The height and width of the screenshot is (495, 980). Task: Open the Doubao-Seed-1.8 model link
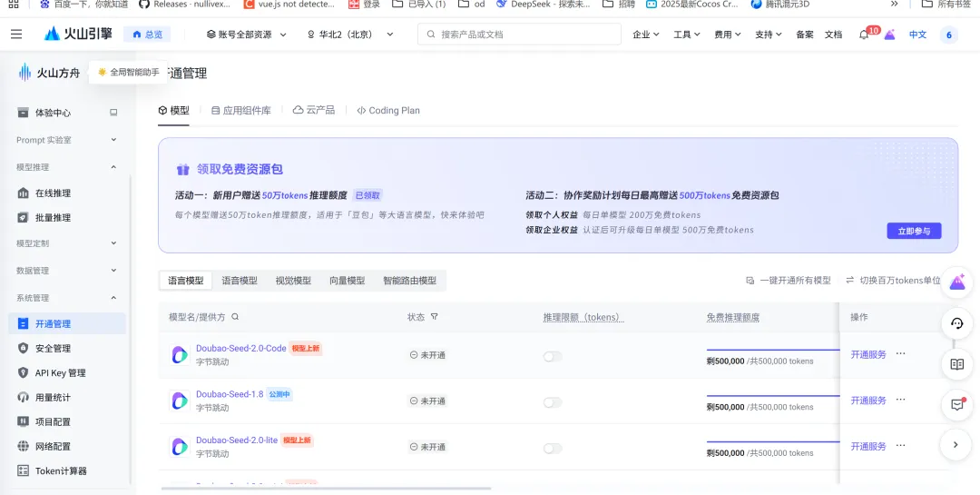tap(230, 394)
